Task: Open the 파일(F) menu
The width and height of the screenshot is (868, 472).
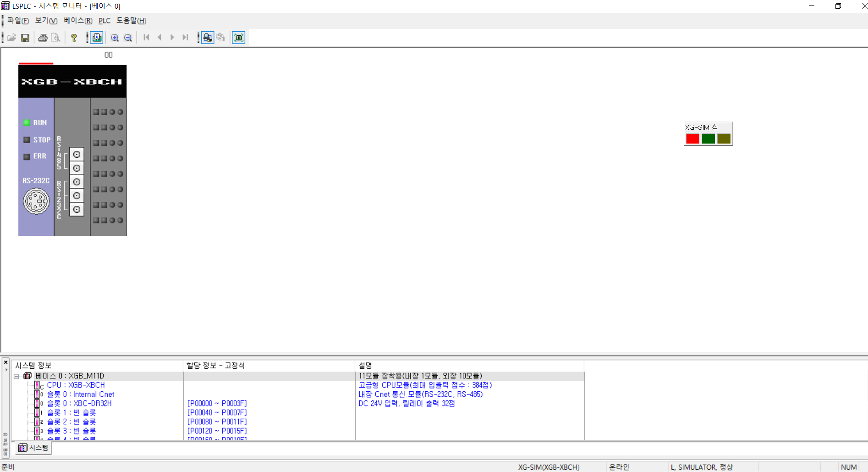Action: 18,21
